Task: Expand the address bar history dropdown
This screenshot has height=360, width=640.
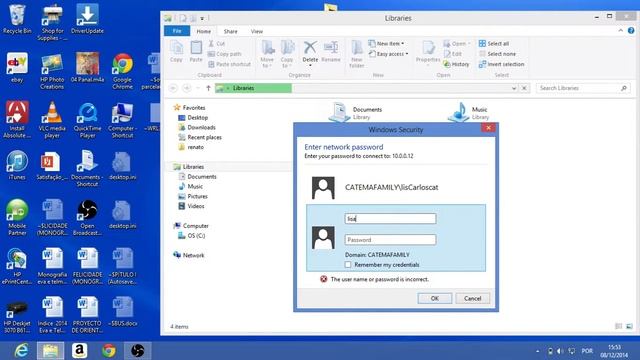Action: (x=514, y=88)
